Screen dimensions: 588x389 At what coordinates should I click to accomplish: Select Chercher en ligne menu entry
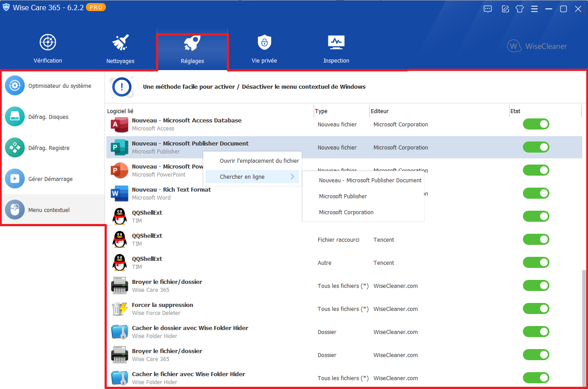[x=252, y=177]
